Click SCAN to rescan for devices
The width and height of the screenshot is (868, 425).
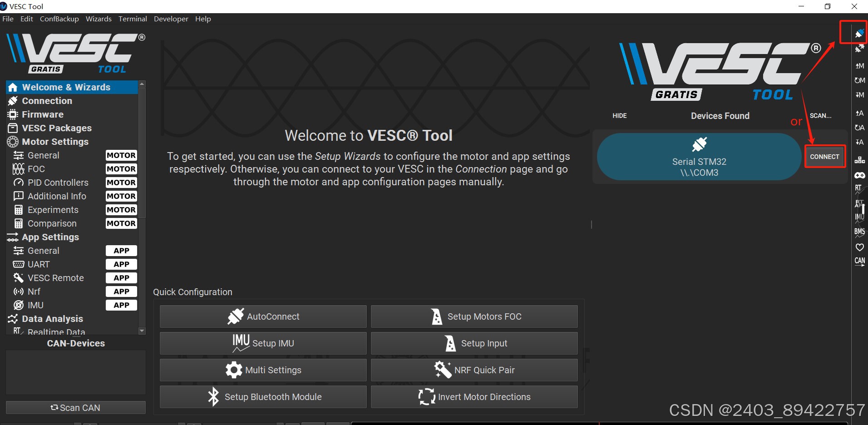point(820,115)
